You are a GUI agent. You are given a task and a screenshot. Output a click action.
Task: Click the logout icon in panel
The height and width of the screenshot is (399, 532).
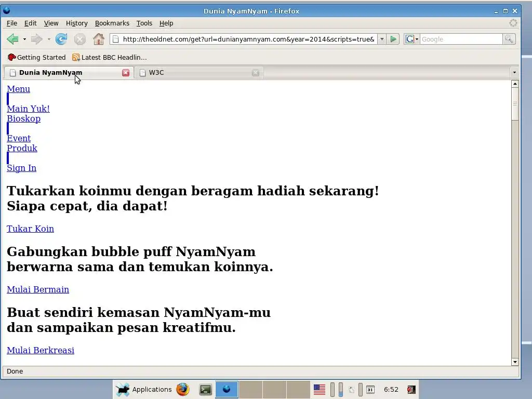tap(411, 390)
